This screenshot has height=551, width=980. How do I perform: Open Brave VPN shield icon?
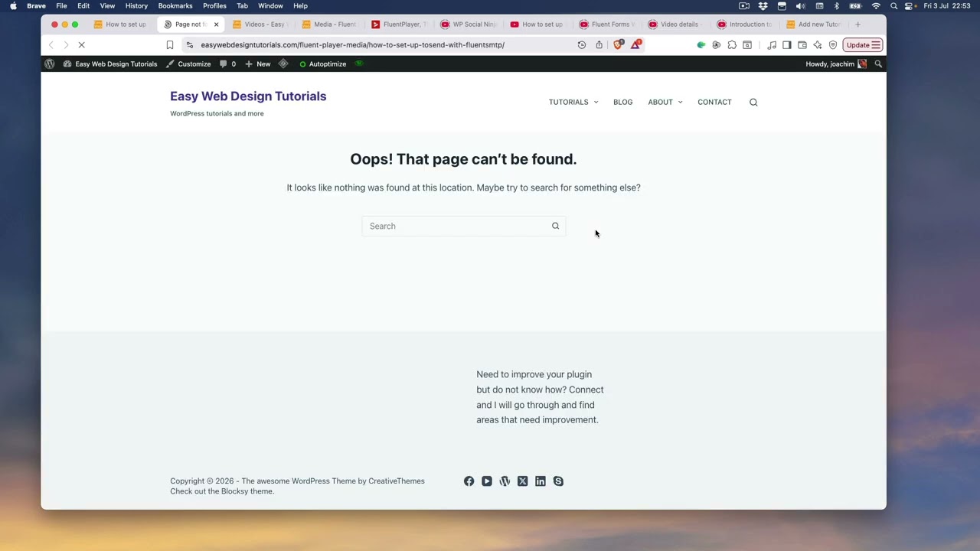833,45
